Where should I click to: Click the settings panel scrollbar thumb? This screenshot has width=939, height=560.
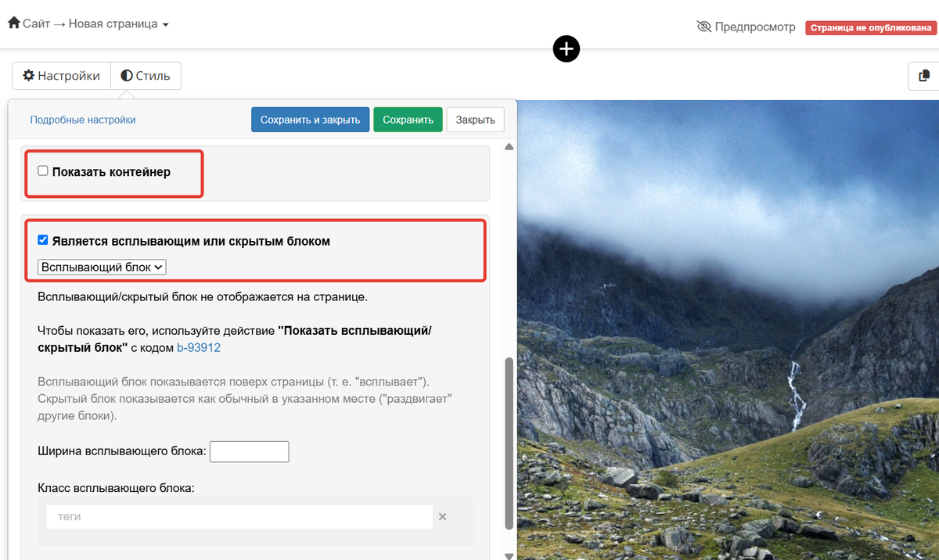pos(509,443)
